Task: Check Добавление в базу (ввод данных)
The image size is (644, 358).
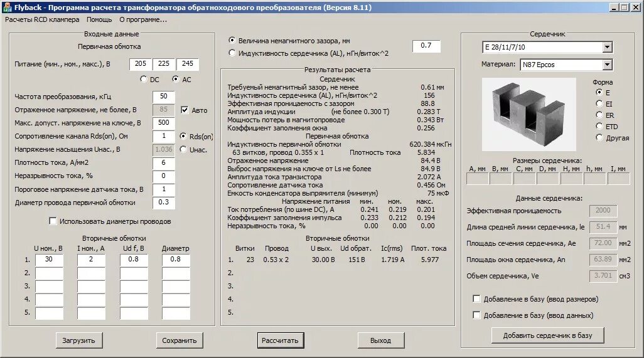Action: coord(476,315)
